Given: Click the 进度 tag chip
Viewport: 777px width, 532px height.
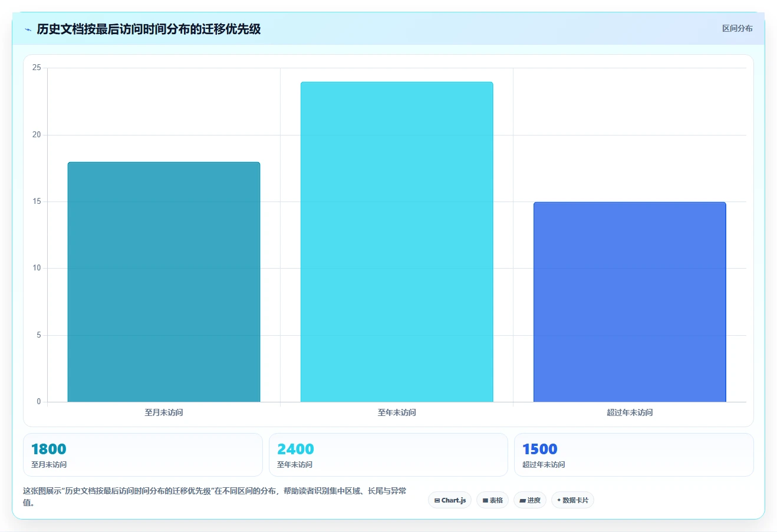Looking at the screenshot, I should (530, 500).
